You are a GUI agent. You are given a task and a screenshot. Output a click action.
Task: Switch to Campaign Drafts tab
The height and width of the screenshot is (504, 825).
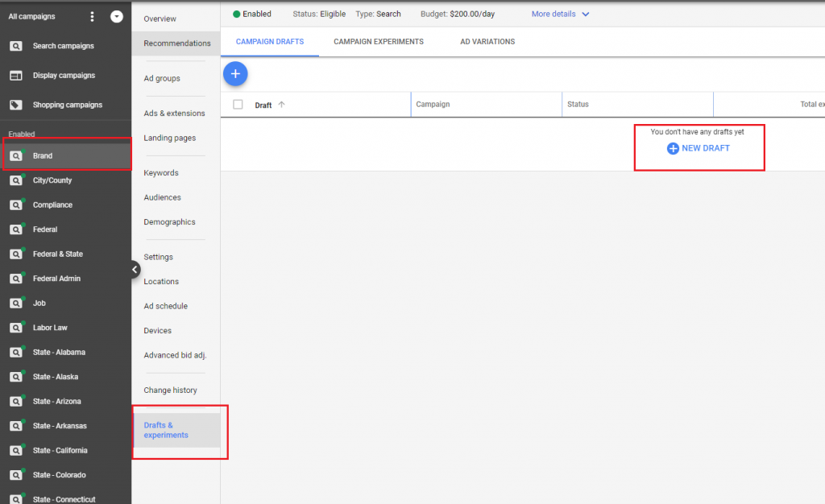tap(269, 42)
